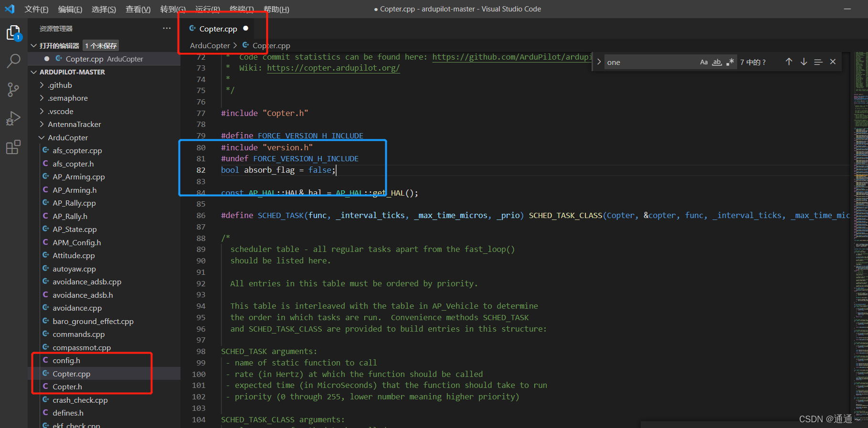Screen dimensions: 868x428
Task: Expand the AntennaTracker folder
Action: click(104, 125)
